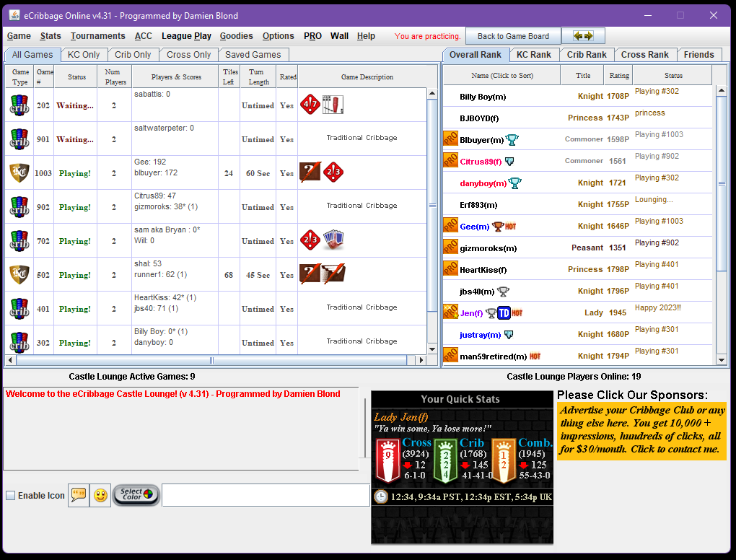Click the playing cards icon in game 702

click(x=333, y=240)
